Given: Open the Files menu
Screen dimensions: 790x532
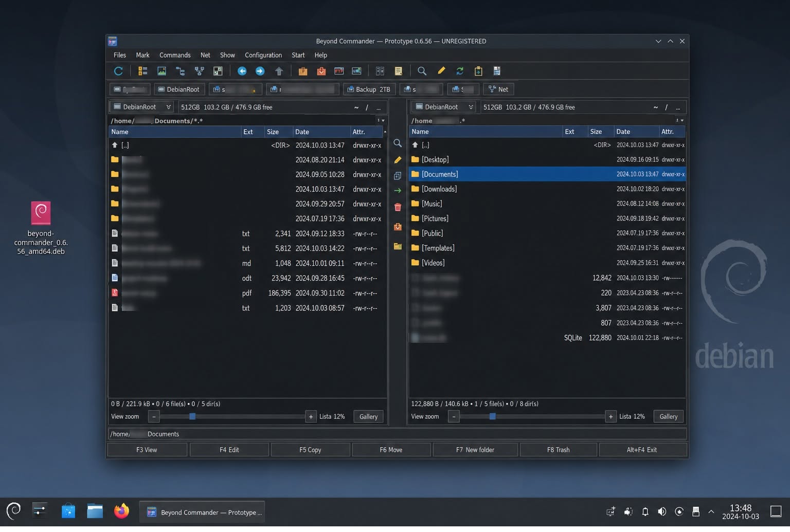Looking at the screenshot, I should (x=120, y=55).
